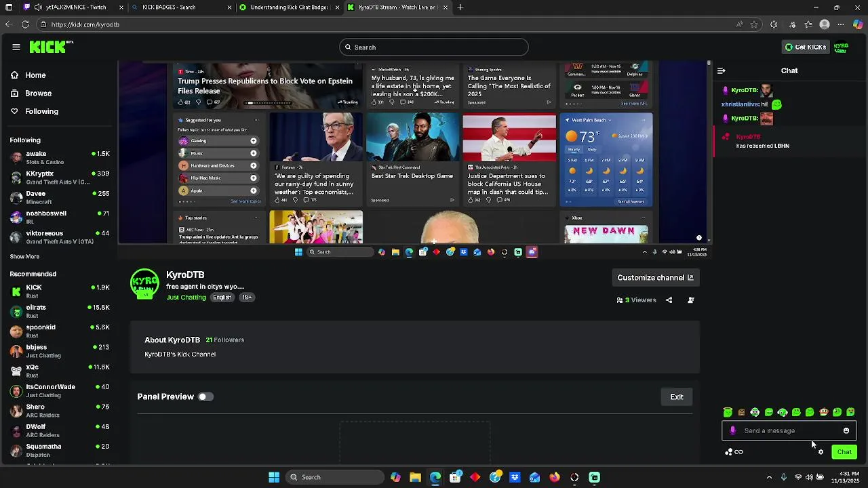Select the red mushroom-hat emote
This screenshot has width=868, height=488.
pyautogui.click(x=823, y=412)
